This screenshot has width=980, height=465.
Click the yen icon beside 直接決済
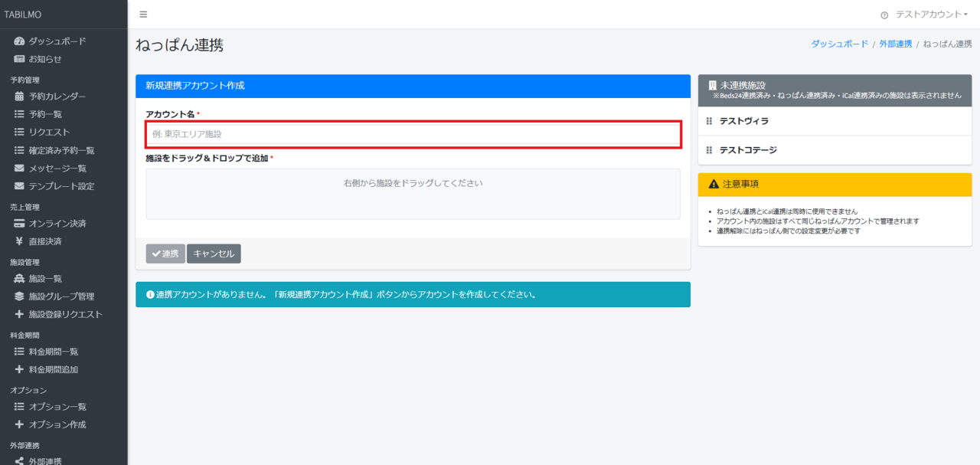click(x=19, y=241)
